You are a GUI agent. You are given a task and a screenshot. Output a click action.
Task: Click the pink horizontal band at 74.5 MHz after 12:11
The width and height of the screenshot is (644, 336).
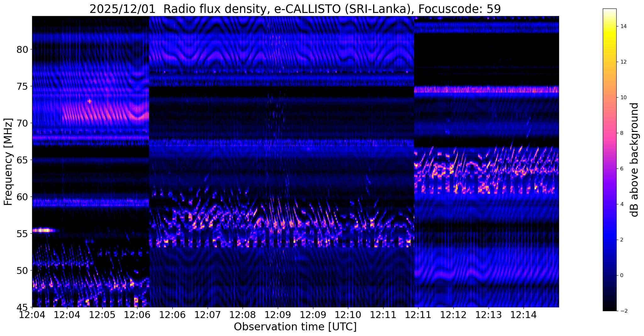(486, 90)
